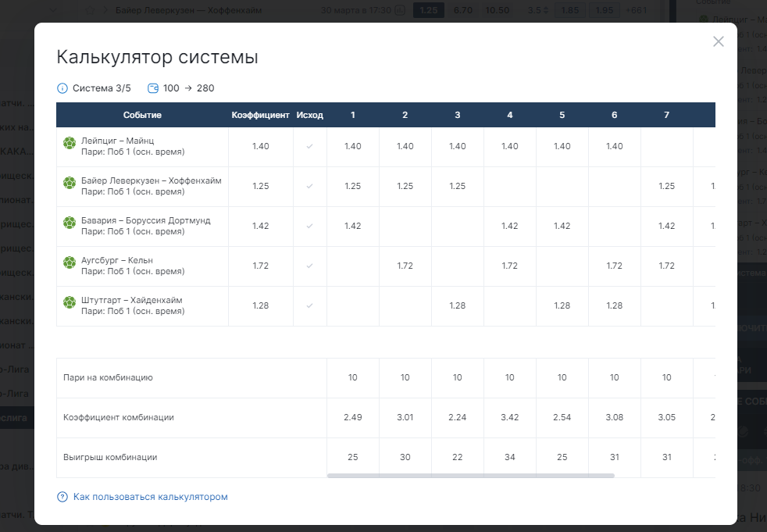This screenshot has width=767, height=532.
Task: Toggle outcome check for Аугсбург – Кельн
Action: tap(309, 266)
